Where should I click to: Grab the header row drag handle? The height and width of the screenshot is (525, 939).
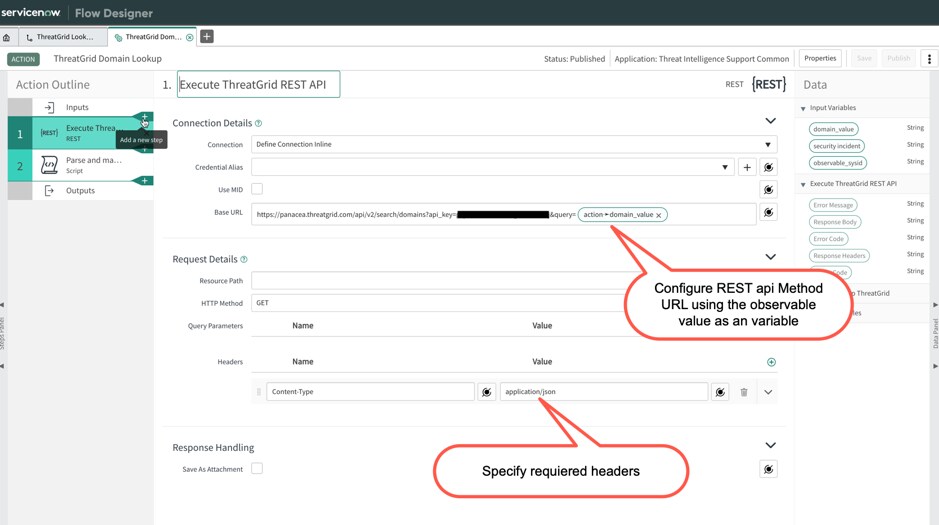pos(259,392)
